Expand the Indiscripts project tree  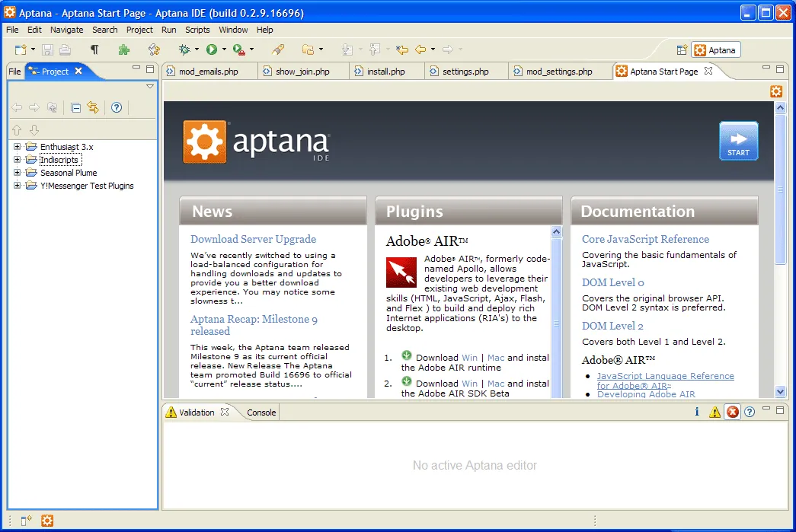[17, 159]
